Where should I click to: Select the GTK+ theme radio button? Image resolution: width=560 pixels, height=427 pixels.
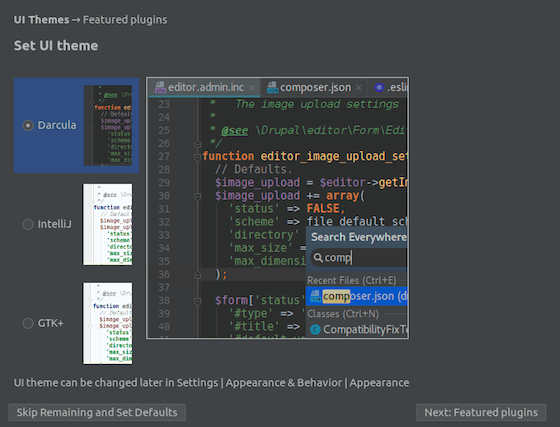(x=28, y=323)
